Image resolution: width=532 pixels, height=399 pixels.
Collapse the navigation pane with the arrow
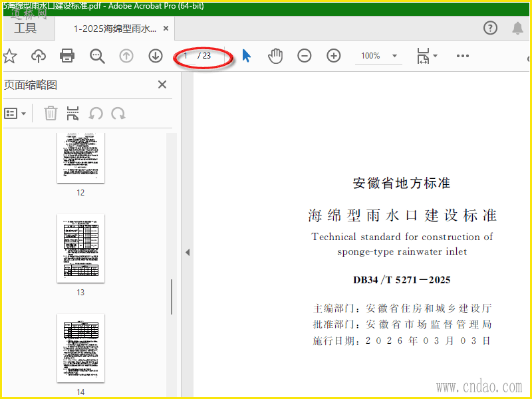188,253
